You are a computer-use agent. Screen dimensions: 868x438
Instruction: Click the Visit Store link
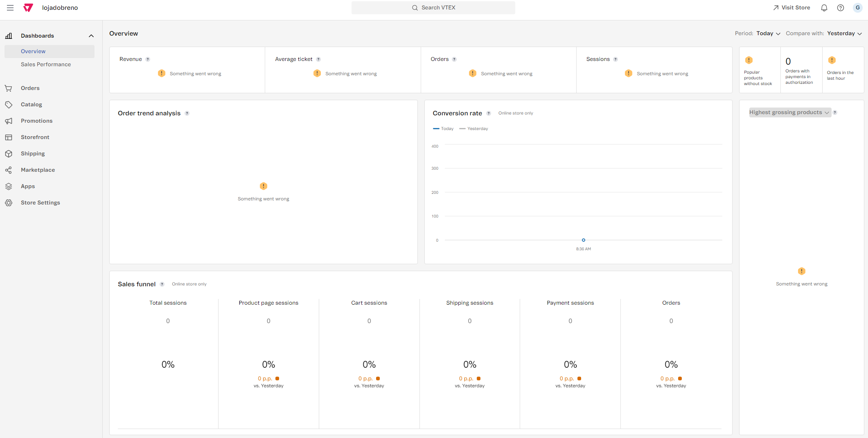pyautogui.click(x=791, y=8)
